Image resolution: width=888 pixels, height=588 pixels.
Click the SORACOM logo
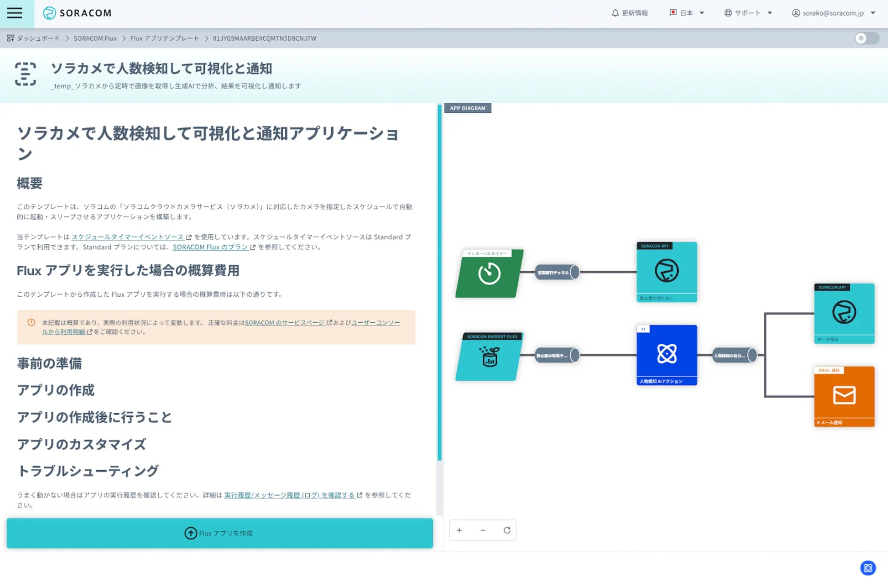(x=77, y=13)
